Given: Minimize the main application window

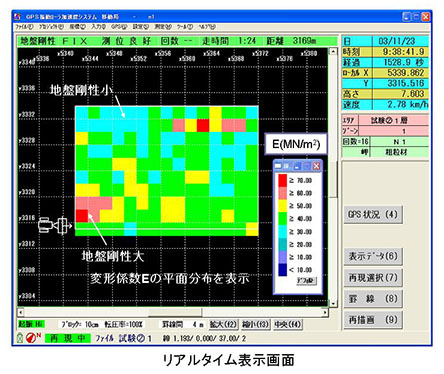Looking at the screenshot, I should [407, 17].
